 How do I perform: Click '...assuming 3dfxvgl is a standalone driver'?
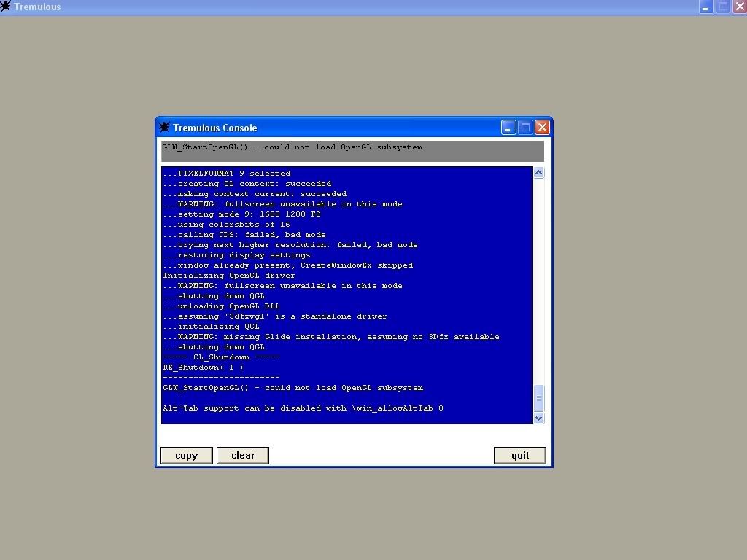pyautogui.click(x=275, y=316)
